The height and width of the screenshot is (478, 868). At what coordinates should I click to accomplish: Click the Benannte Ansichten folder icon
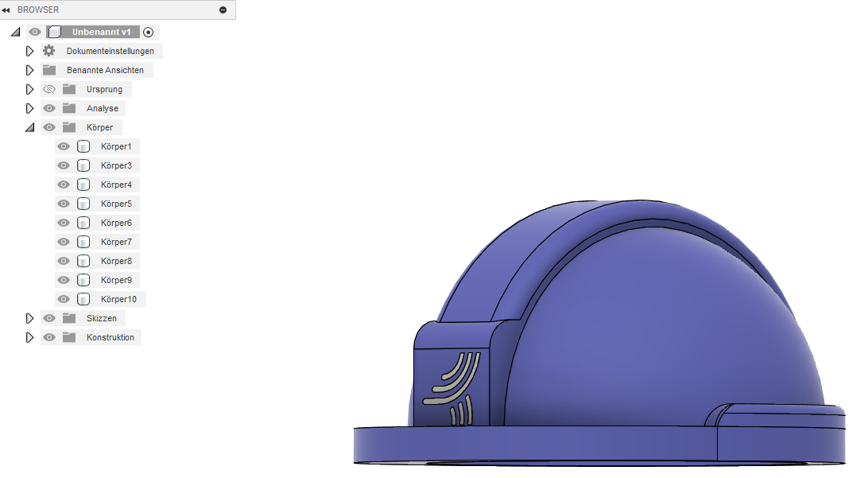click(x=49, y=70)
